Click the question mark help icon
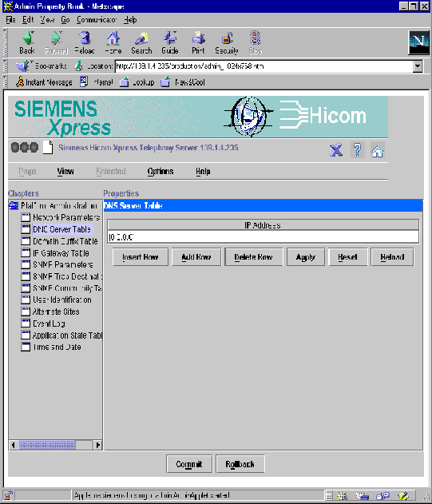432x504 pixels. coord(357,150)
